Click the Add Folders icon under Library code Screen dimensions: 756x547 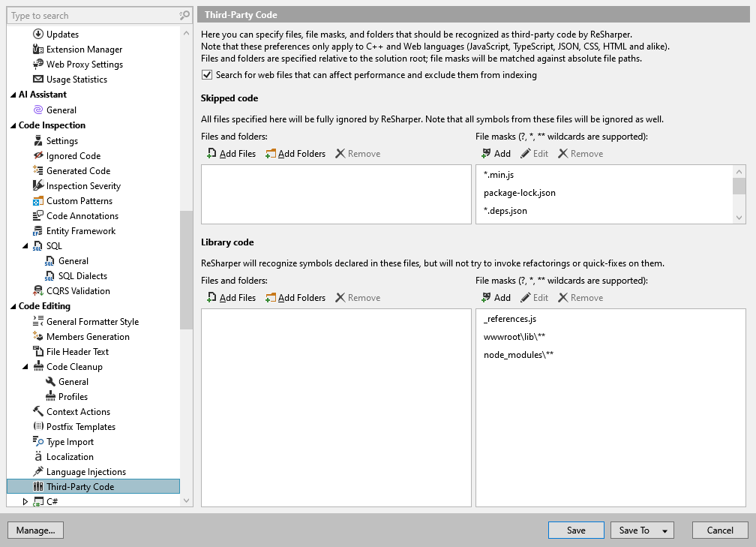[271, 297]
